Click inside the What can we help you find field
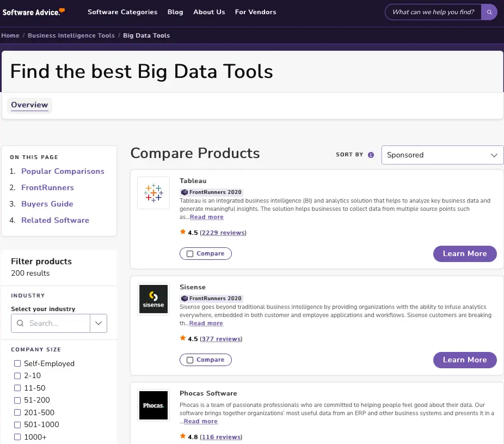This screenshot has width=504, height=444. (x=433, y=11)
